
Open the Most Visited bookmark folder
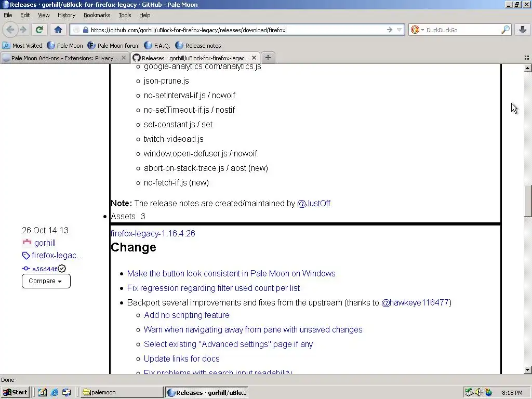pyautogui.click(x=22, y=46)
